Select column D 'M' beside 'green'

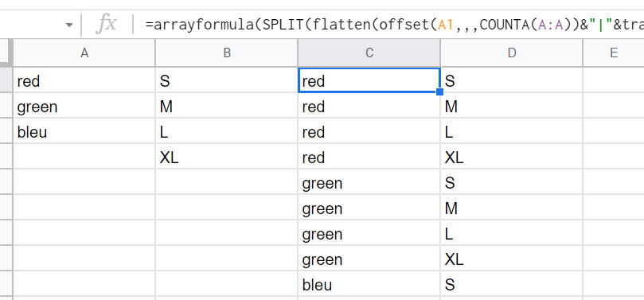(511, 208)
